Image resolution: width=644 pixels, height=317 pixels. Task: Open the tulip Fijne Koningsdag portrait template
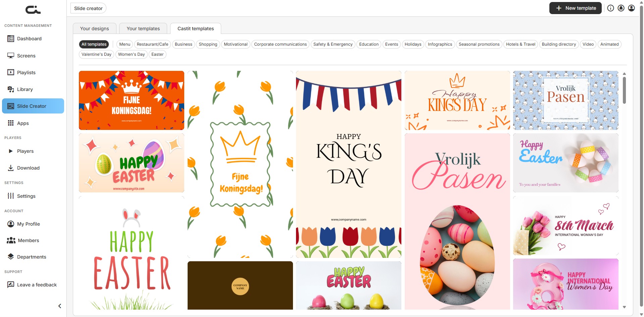240,164
